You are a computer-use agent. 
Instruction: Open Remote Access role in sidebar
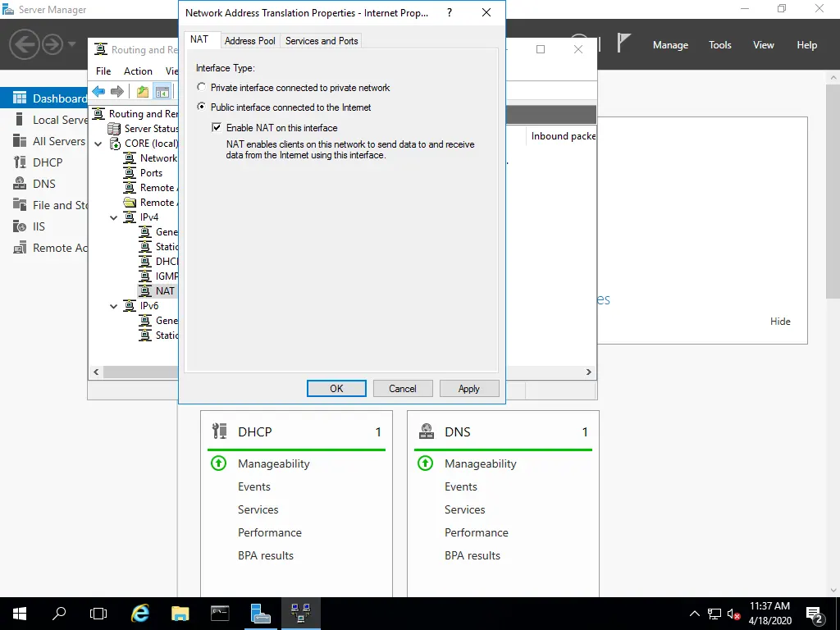pos(44,248)
